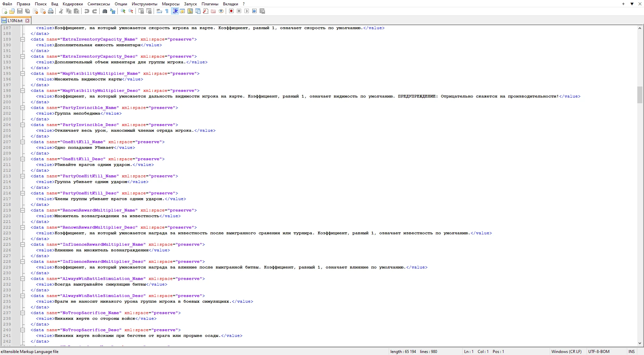Open the Кодировки menu

coord(72,4)
